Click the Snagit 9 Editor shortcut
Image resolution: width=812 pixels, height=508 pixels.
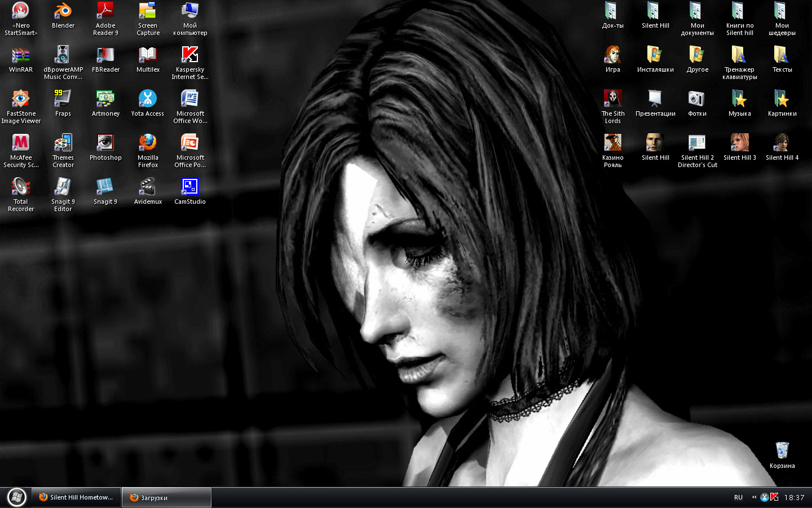[x=63, y=187]
